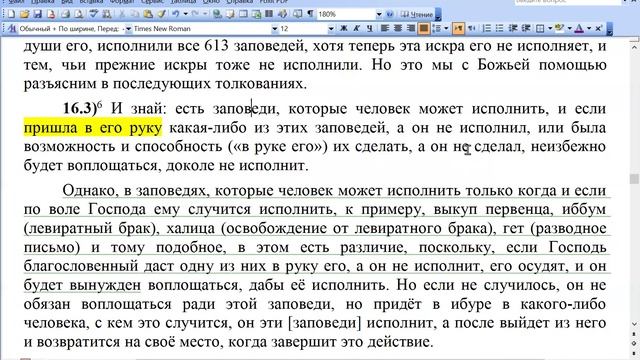The image size is (640, 360).
Task: Toggle underline formatting (Ч)
Action: coord(369,28)
